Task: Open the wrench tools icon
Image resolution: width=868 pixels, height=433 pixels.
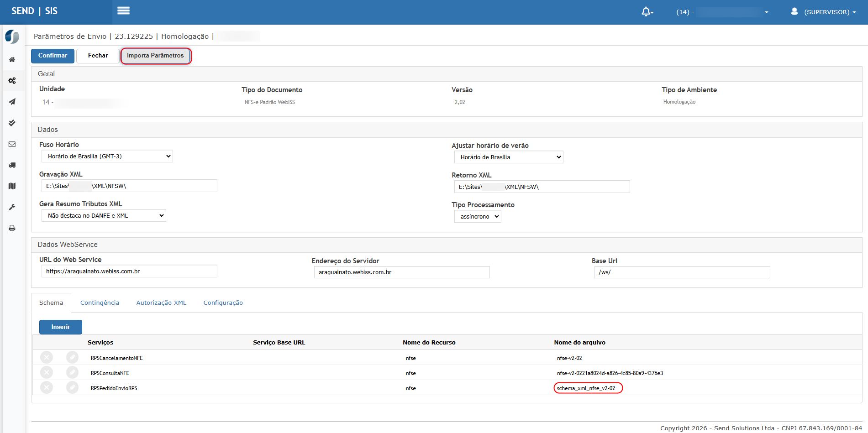Action: click(12, 207)
